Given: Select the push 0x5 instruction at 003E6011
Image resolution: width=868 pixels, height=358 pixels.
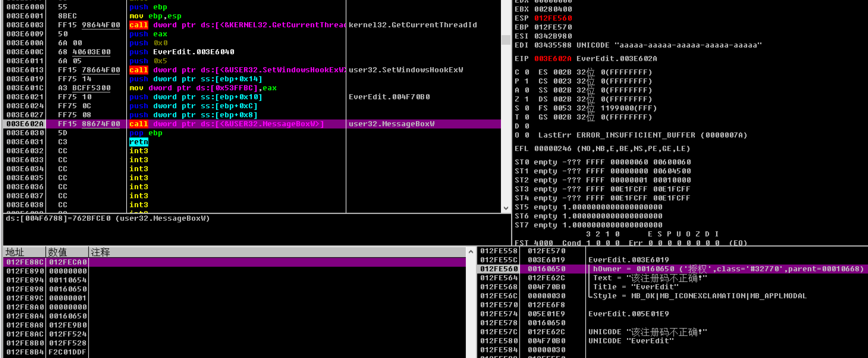Looking at the screenshot, I should click(x=252, y=61).
